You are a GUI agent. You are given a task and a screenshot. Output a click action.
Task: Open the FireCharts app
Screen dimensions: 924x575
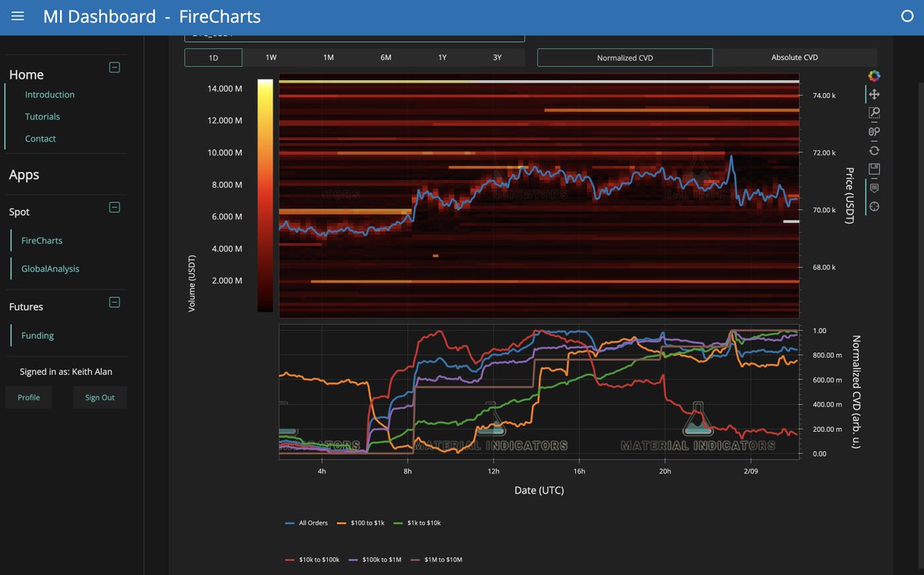click(42, 241)
